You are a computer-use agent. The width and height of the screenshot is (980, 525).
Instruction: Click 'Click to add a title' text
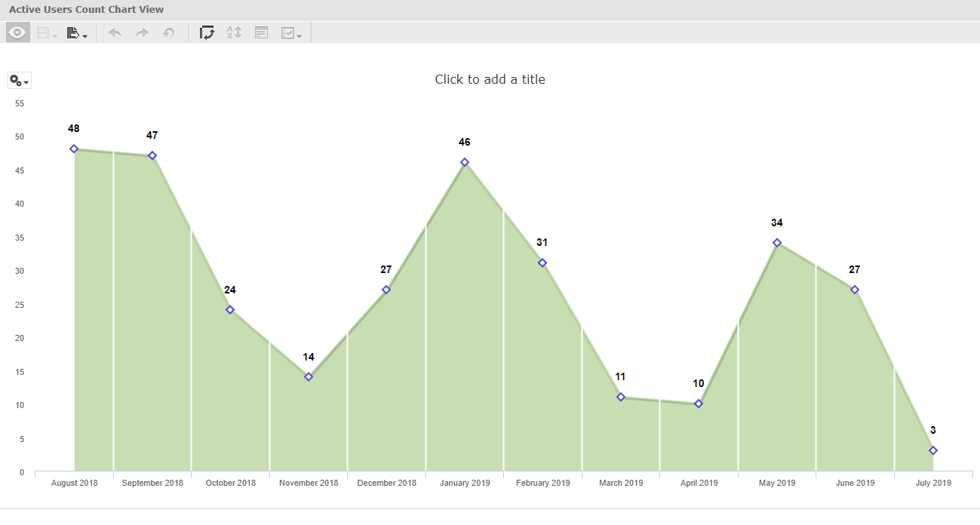point(490,79)
